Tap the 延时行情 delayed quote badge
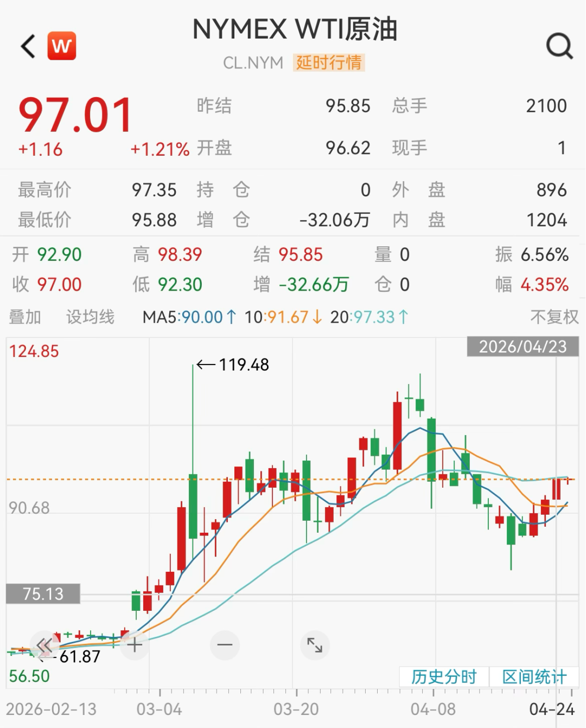The image size is (586, 728). 329,63
